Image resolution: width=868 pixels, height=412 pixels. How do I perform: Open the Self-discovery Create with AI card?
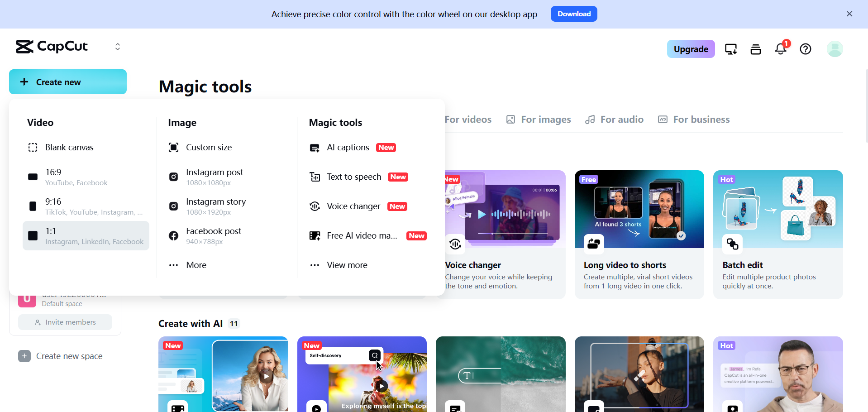(362, 374)
